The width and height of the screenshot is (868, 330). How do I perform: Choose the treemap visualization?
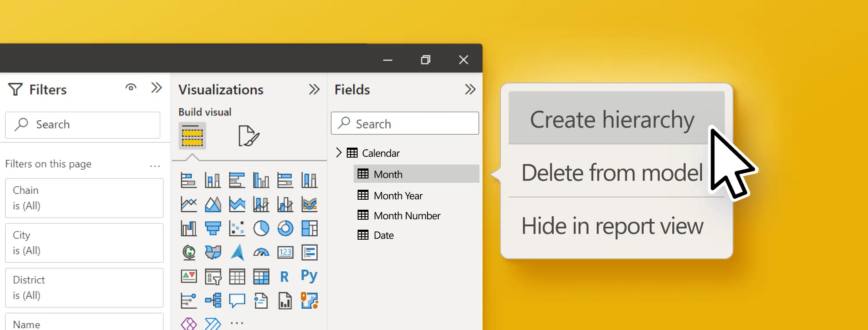(309, 228)
